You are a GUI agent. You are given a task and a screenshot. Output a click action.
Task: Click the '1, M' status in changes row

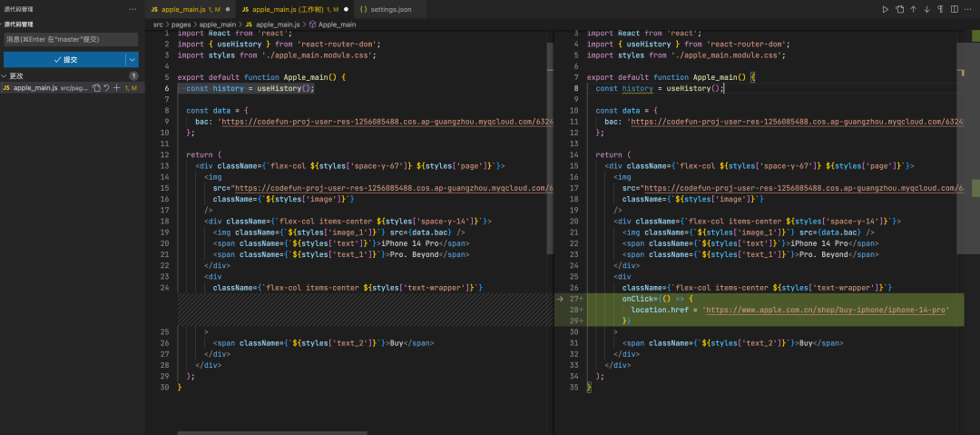coord(131,88)
